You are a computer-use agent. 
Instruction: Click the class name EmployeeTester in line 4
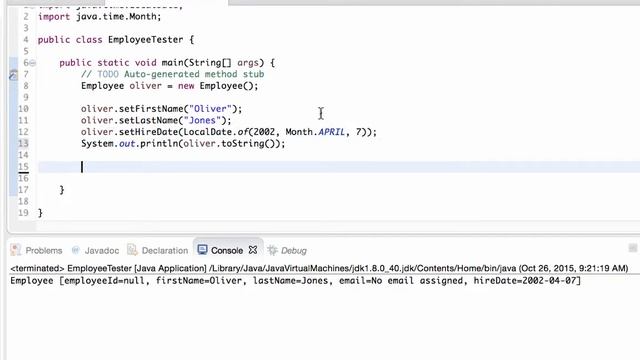click(146, 40)
